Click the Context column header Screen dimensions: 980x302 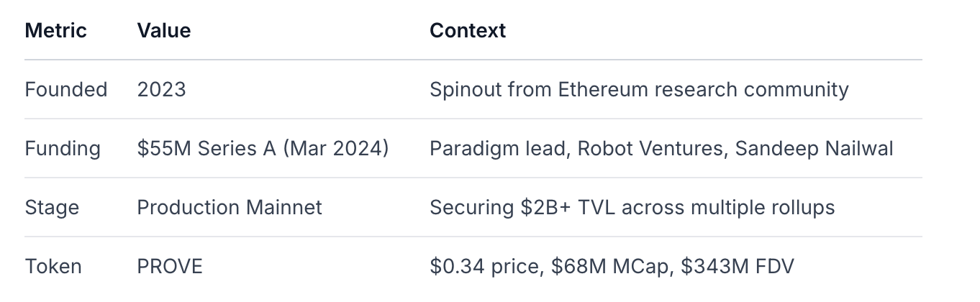click(x=468, y=30)
